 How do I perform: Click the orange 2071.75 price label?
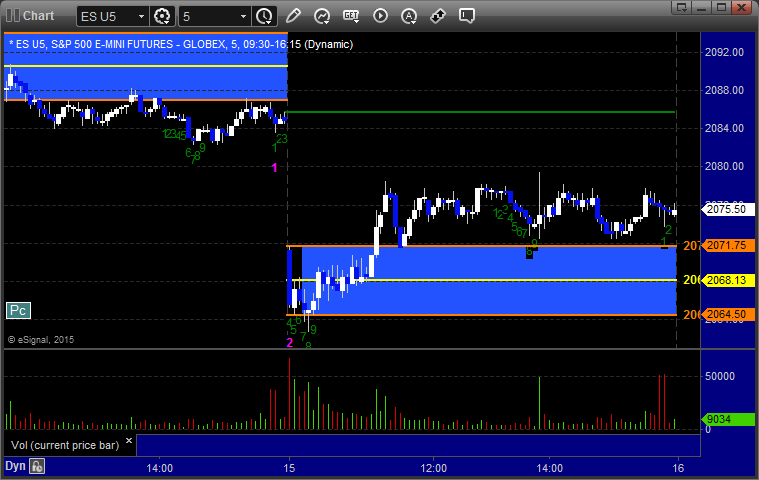coord(726,245)
